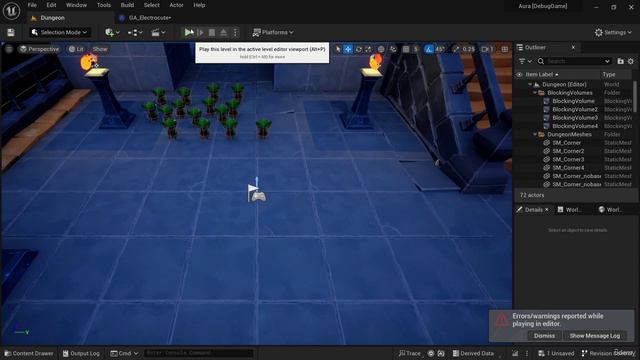Open the Cinematics clapperboard dropdown

[x=158, y=32]
